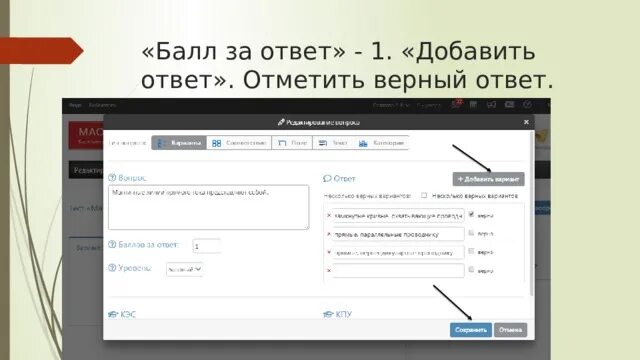This screenshot has width=640, height=360.
Task: Click the Баллов за ответ field
Action: coord(207,246)
